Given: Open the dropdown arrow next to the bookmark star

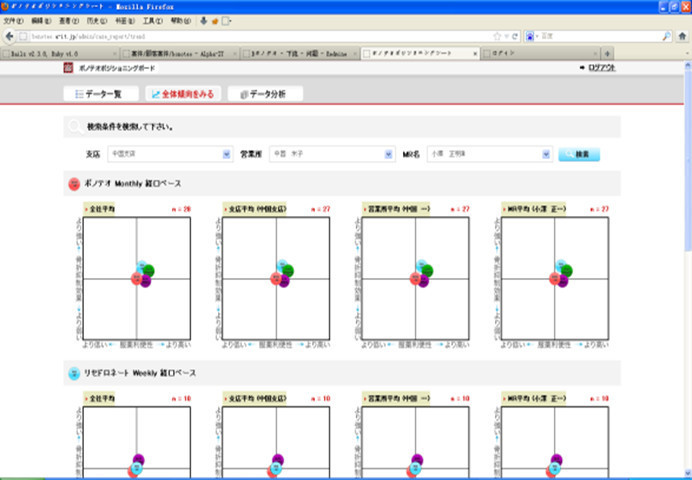Looking at the screenshot, I should pos(506,36).
